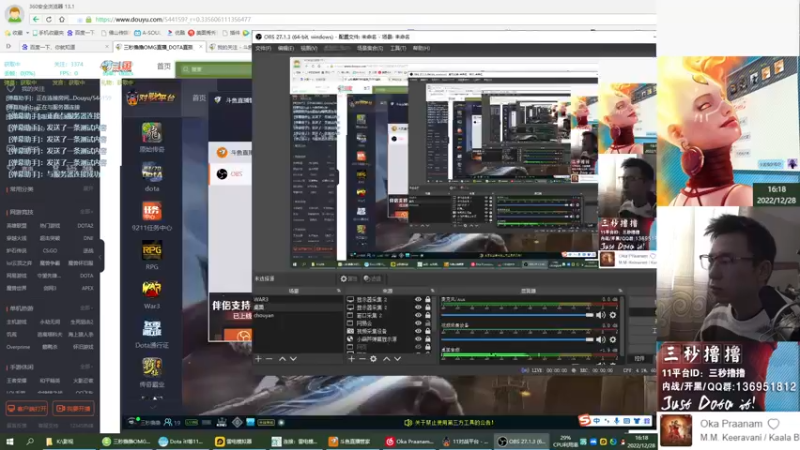The height and width of the screenshot is (450, 800).
Task: Unlock the 视频采集设备 source lock
Action: pyautogui.click(x=428, y=331)
